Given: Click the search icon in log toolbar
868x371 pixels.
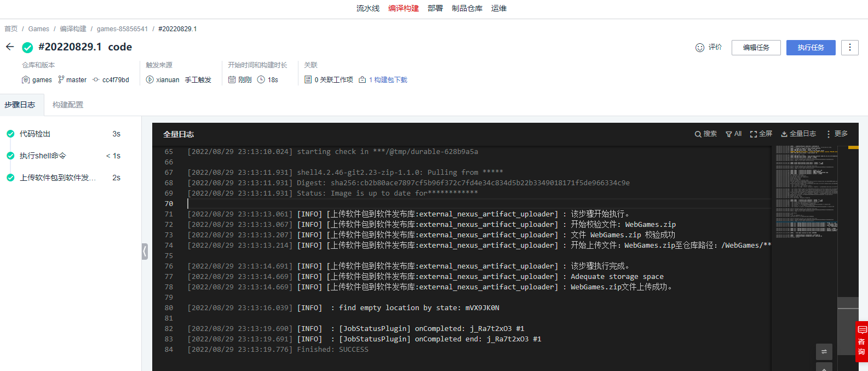Looking at the screenshot, I should [x=698, y=134].
